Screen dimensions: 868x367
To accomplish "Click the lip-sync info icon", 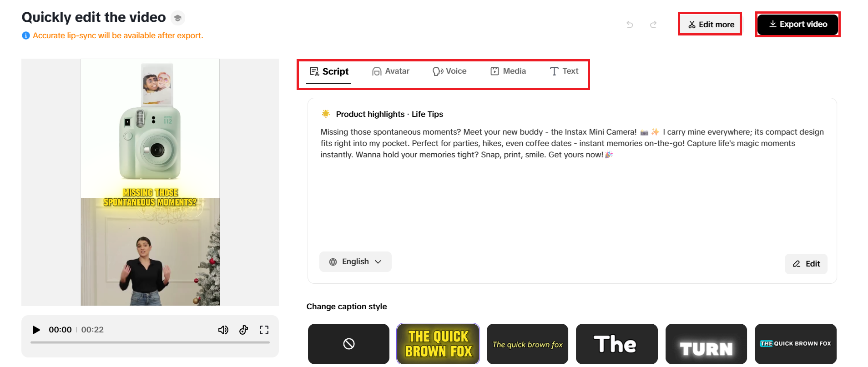I will tap(26, 35).
